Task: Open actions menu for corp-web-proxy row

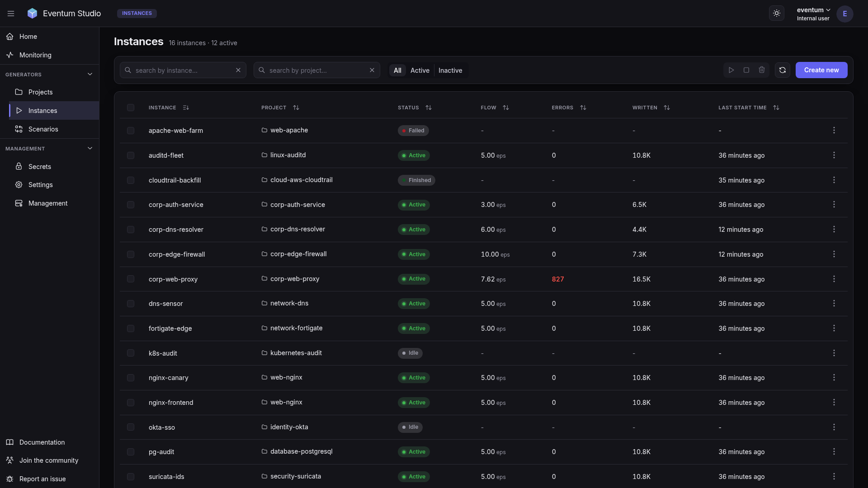Action: click(834, 279)
